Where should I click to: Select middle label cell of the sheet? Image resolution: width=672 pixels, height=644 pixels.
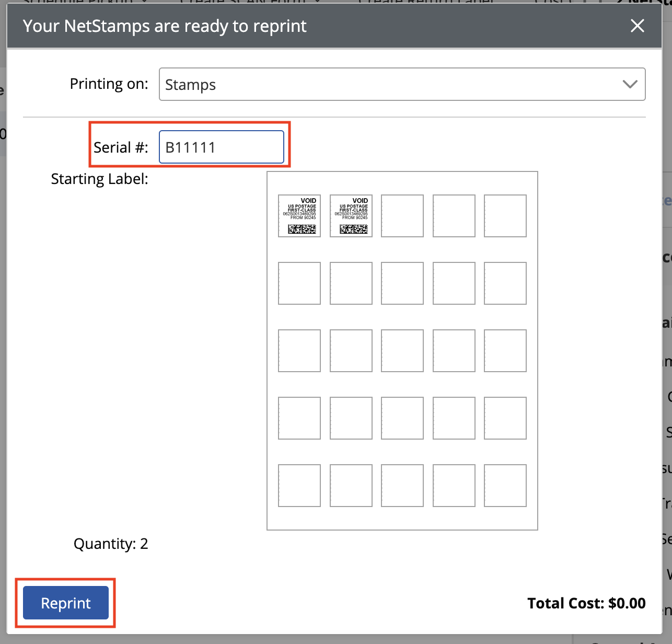click(402, 351)
